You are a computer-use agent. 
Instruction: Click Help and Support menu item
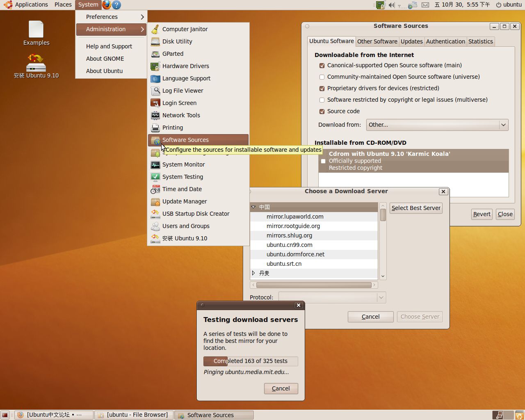coord(111,46)
